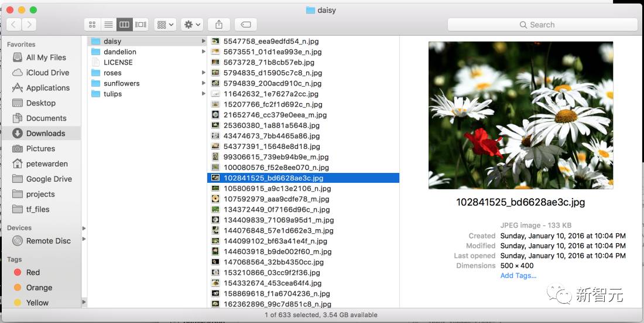Screen dimensions: 644x323
Task: Select file 21652746_cc379e0eea_m.jpg
Action: point(303,115)
